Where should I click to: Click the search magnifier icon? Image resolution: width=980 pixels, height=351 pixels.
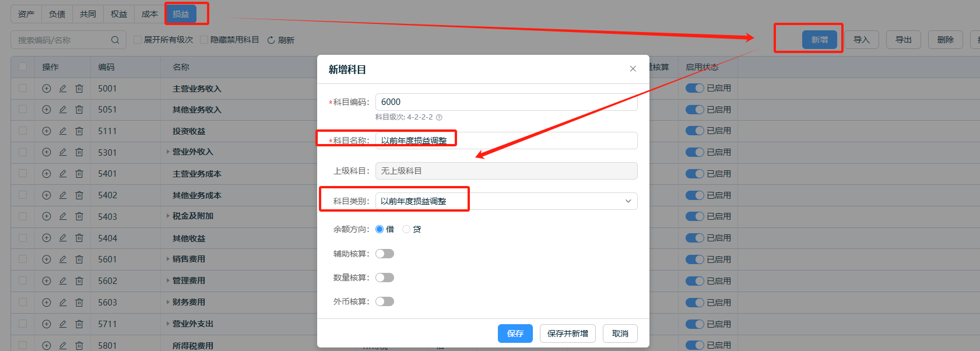tap(115, 40)
